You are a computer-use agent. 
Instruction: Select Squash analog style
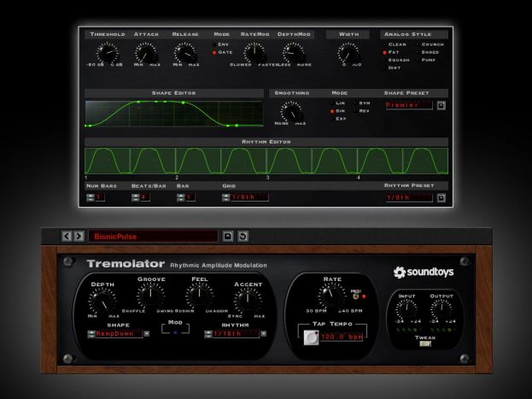(384, 60)
